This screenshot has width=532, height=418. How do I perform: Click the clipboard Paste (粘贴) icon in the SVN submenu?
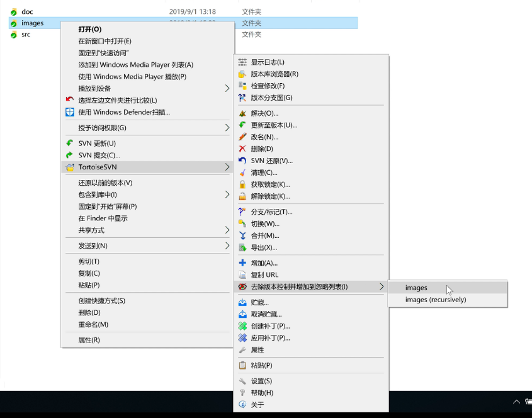(242, 365)
